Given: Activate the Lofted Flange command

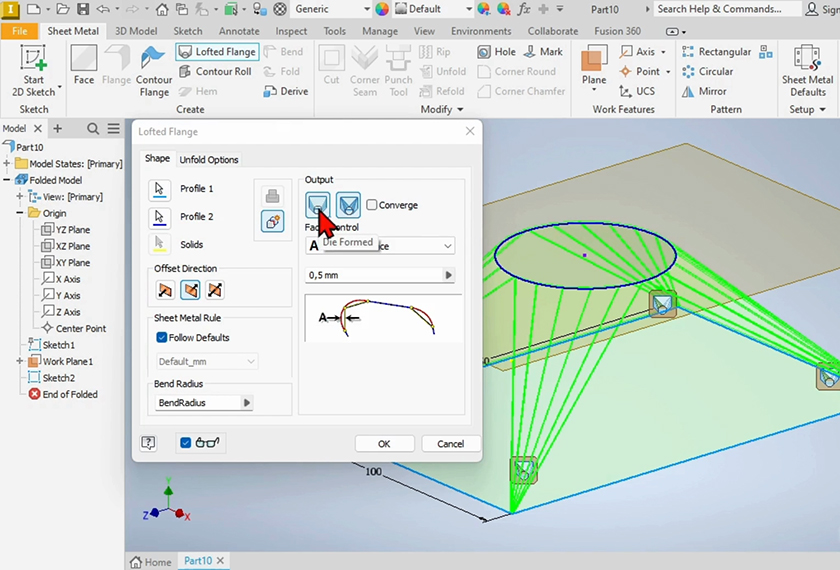Looking at the screenshot, I should click(x=218, y=52).
